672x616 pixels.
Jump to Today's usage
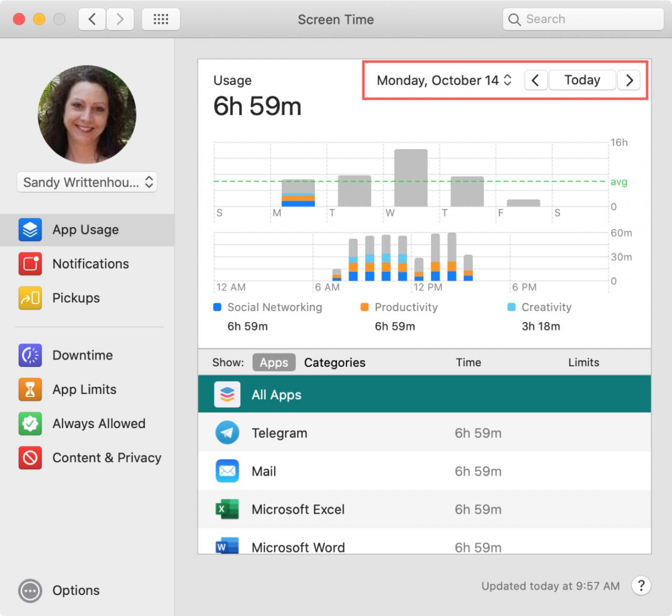point(582,80)
